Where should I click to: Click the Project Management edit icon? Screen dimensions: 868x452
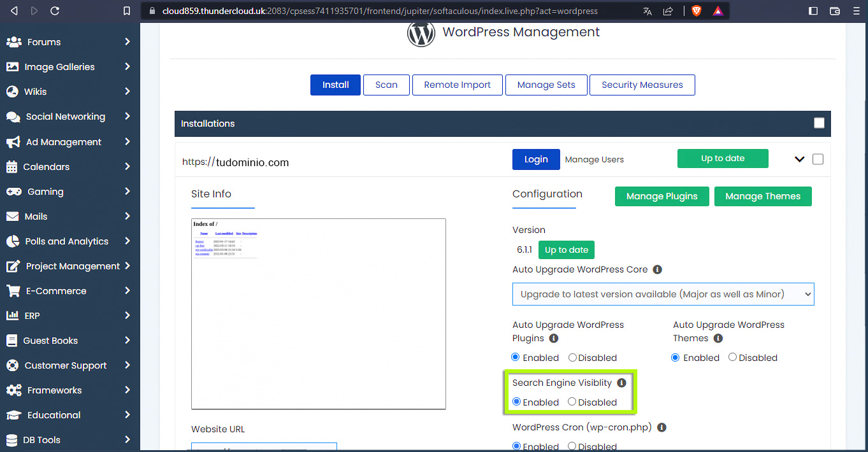click(13, 266)
